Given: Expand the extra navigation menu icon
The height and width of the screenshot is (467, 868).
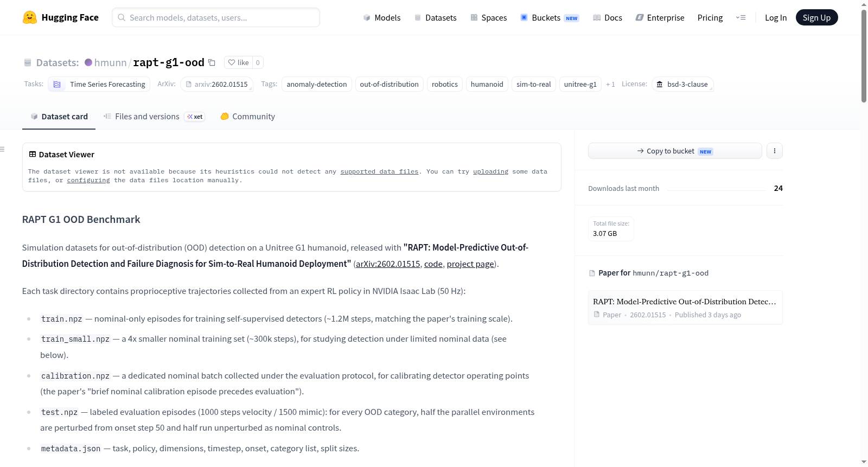Looking at the screenshot, I should [x=741, y=17].
